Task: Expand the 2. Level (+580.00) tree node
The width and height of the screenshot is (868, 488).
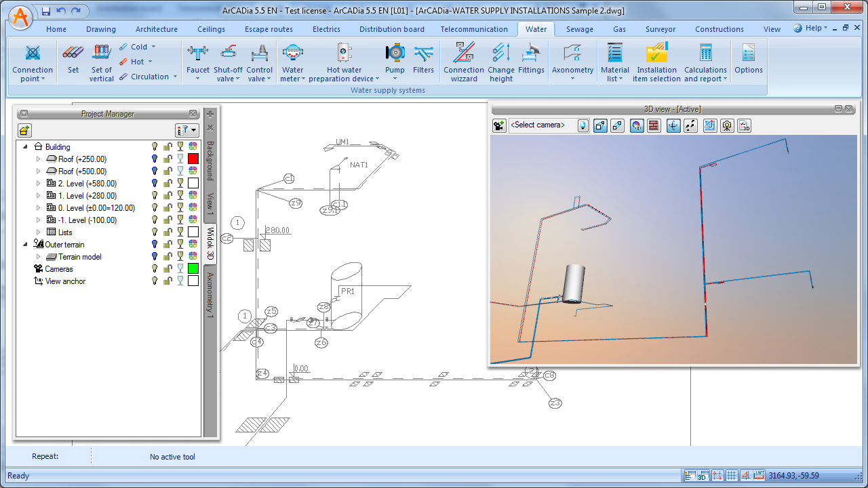Action: (39, 184)
